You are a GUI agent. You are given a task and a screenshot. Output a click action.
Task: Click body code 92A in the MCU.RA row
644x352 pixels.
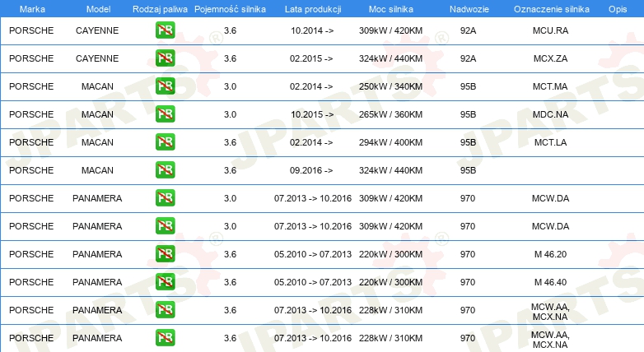468,30
